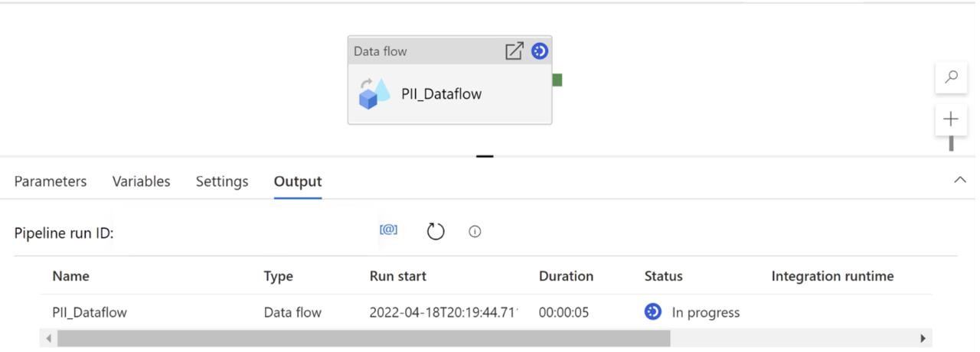Click the PII_Dataflow activity cube icon
The height and width of the screenshot is (352, 980).
[x=374, y=94]
